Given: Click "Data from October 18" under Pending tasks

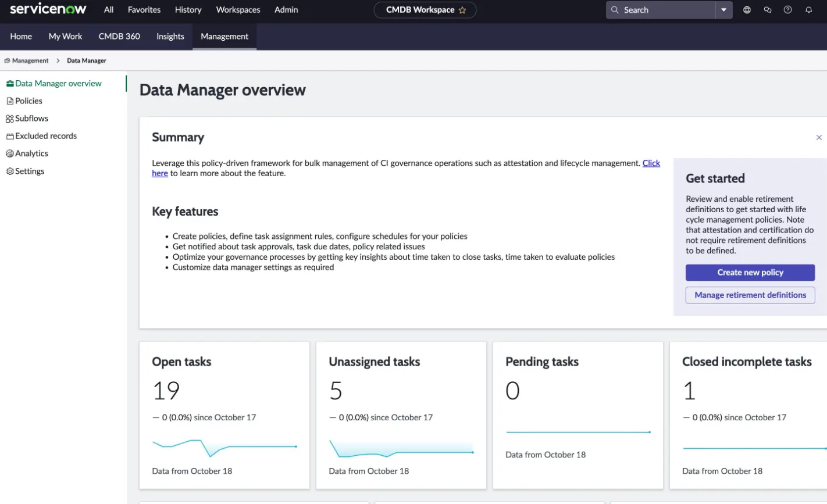Looking at the screenshot, I should point(546,455).
